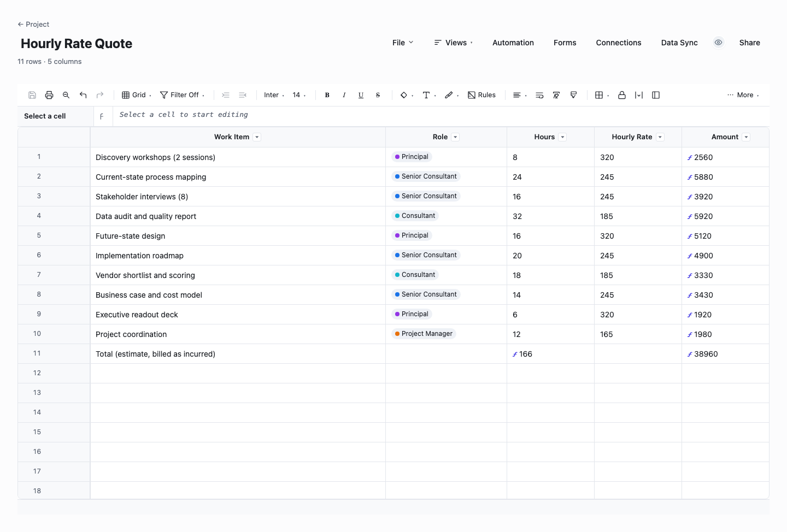Open the File menu
Image resolution: width=787 pixels, height=532 pixels.
coord(403,43)
